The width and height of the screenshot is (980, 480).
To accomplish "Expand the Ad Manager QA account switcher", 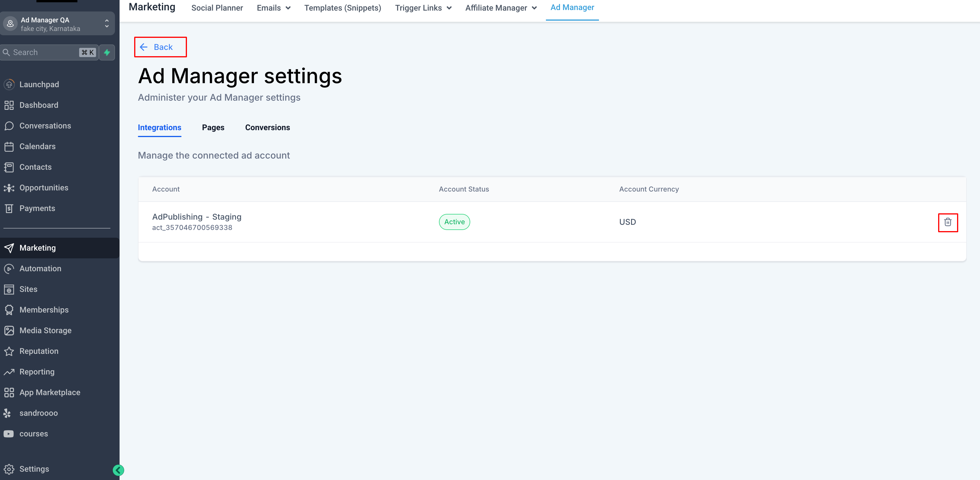I will pyautogui.click(x=107, y=23).
